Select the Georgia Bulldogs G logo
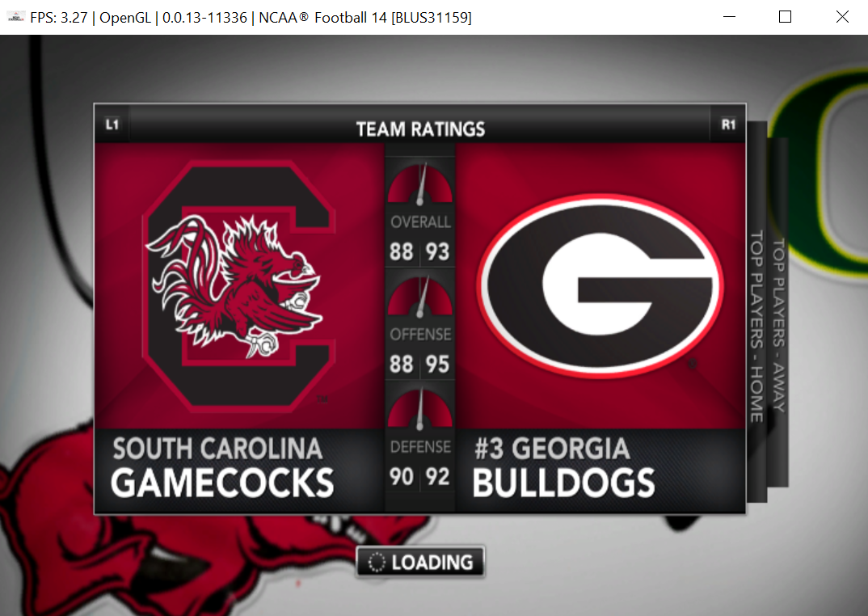Viewport: 868px width, 616px height. pyautogui.click(x=600, y=286)
